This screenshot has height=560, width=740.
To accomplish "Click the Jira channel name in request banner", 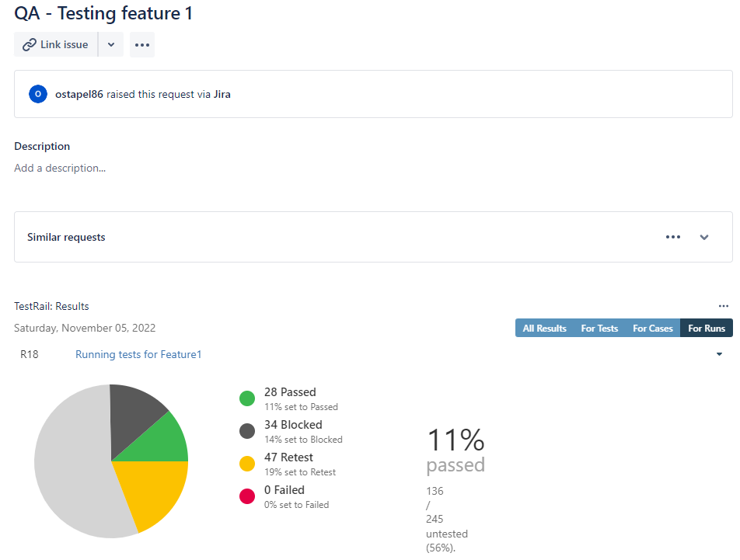I will [222, 94].
